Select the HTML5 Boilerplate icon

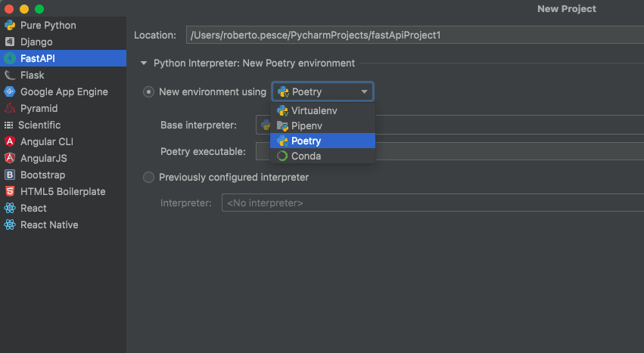10,191
